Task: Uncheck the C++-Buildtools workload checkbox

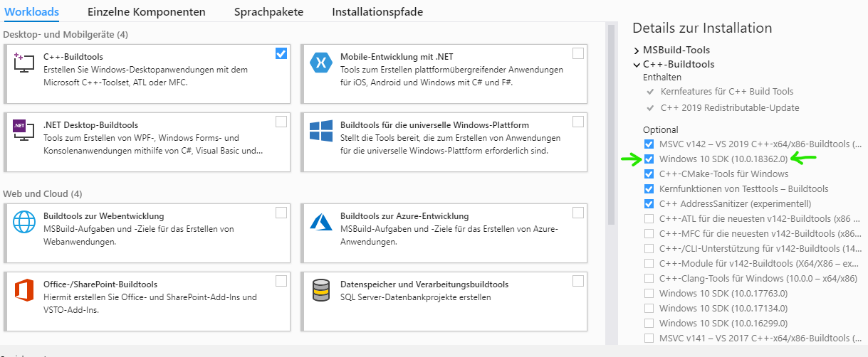Action: click(x=281, y=53)
